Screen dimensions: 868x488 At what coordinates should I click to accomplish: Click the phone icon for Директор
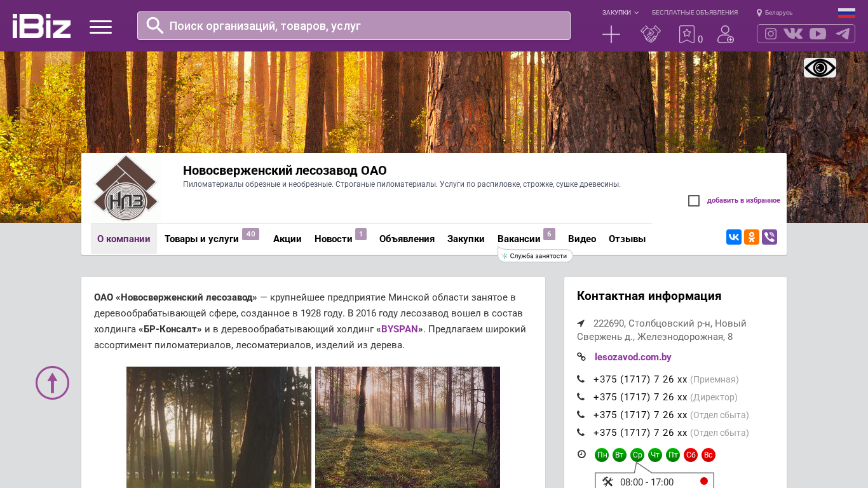[x=581, y=397]
